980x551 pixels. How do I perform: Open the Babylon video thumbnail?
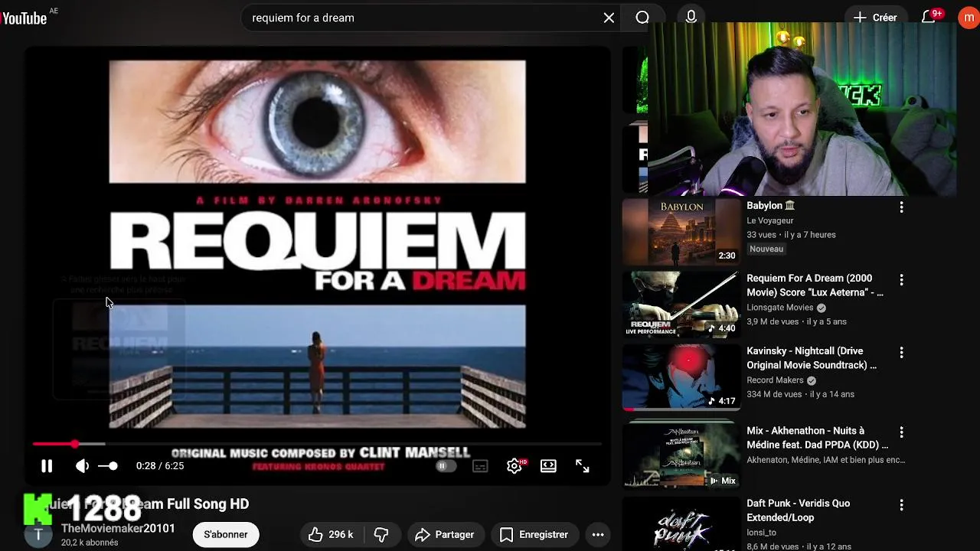pyautogui.click(x=681, y=232)
